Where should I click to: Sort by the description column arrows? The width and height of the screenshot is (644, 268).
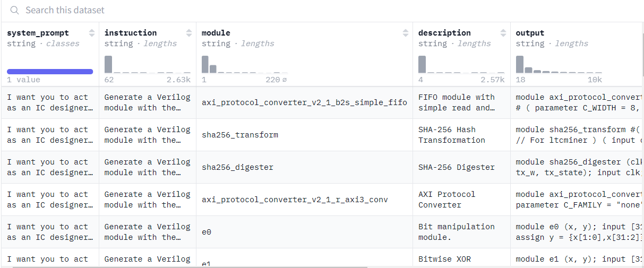click(x=503, y=33)
